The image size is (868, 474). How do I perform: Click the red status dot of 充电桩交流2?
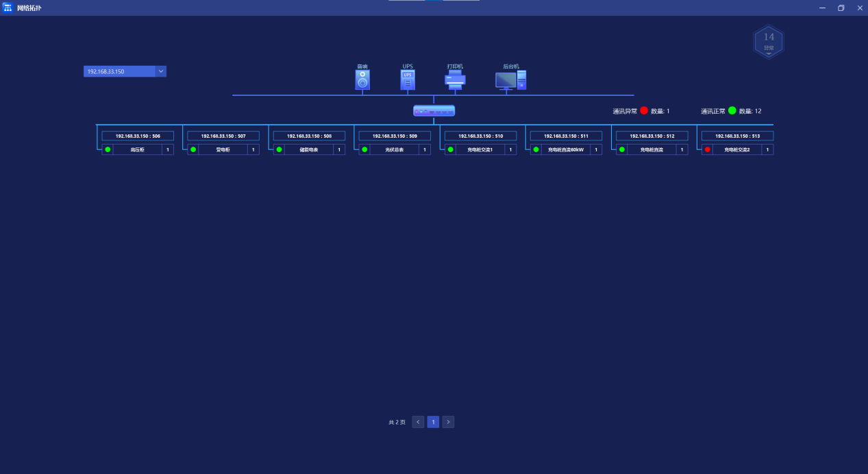click(708, 149)
